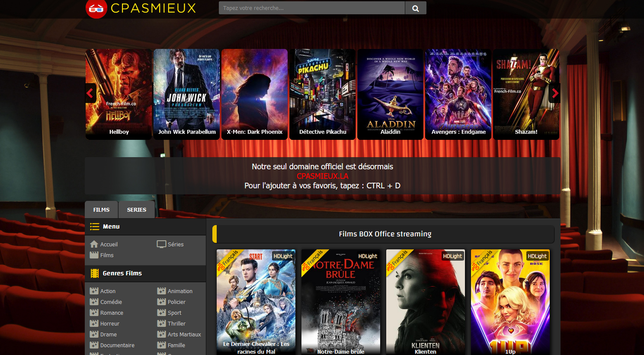This screenshot has height=355, width=644.
Task: Open the John Wick Parabellum poster
Action: point(186,94)
